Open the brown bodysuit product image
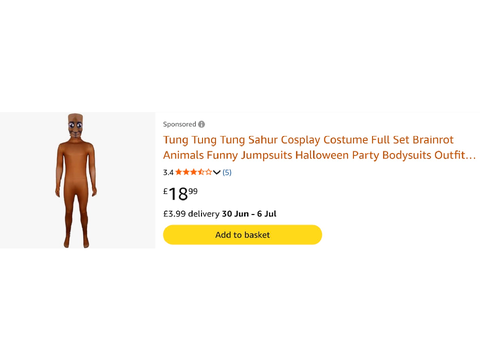480x360 pixels. pyautogui.click(x=76, y=180)
